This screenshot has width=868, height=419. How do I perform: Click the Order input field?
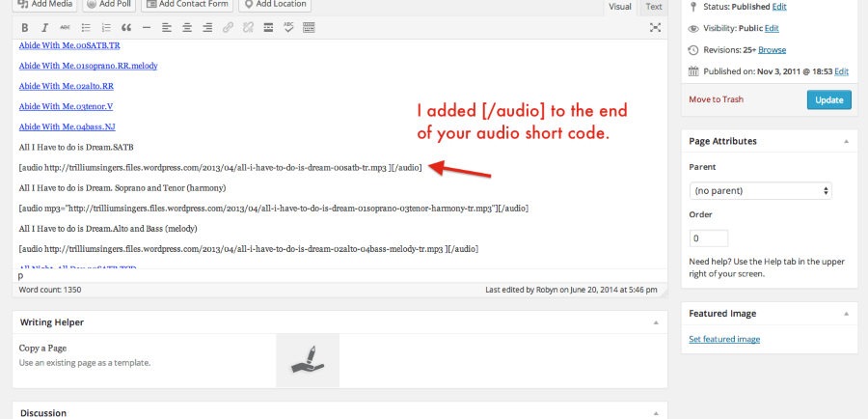[x=709, y=238]
